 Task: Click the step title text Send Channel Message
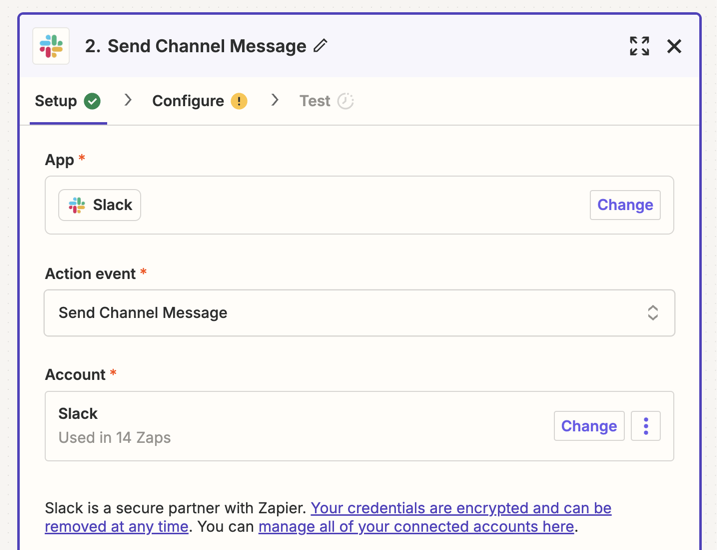(x=207, y=46)
